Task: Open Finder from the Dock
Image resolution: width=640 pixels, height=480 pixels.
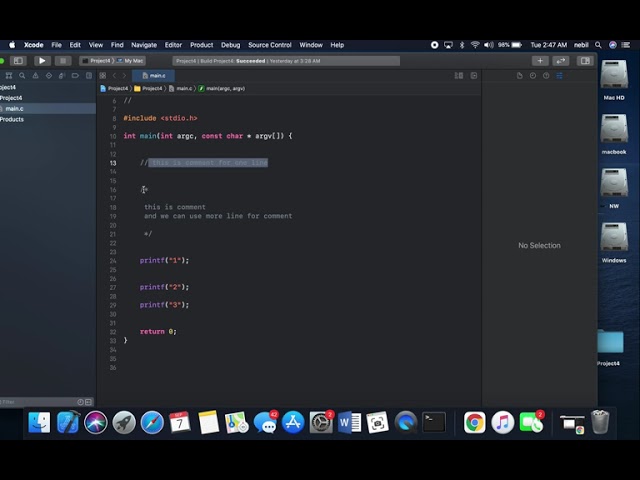Action: 39,422
